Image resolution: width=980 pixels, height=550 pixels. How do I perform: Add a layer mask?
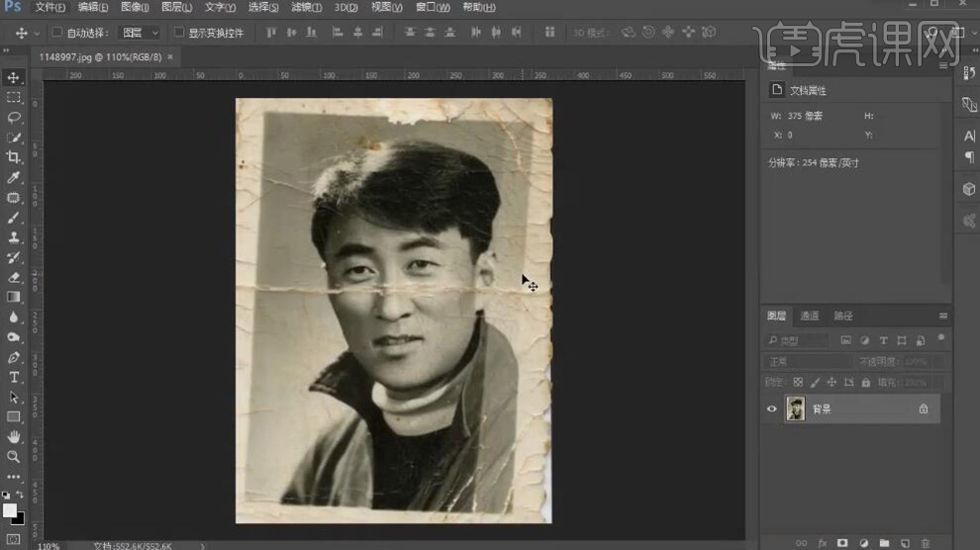[x=842, y=543]
